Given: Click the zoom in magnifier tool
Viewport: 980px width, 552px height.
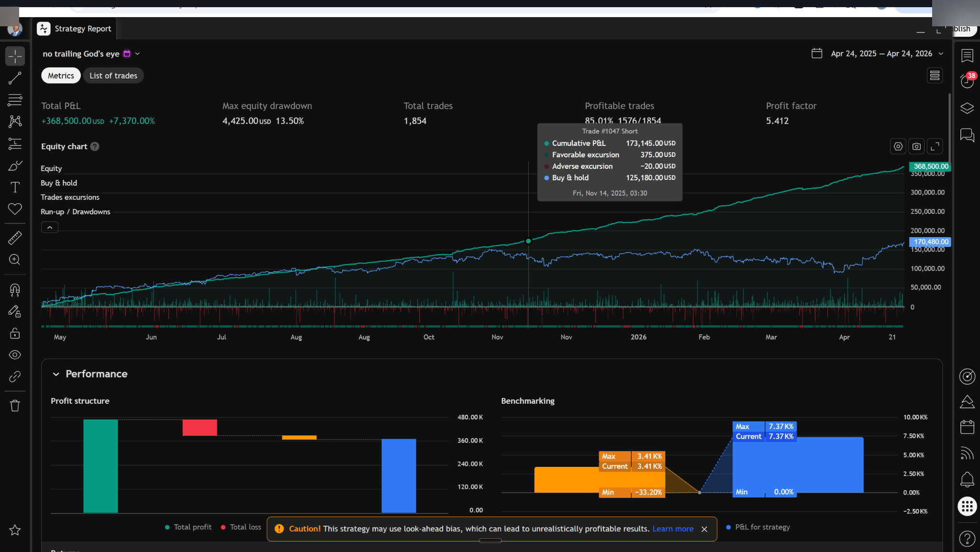Looking at the screenshot, I should pyautogui.click(x=15, y=259).
